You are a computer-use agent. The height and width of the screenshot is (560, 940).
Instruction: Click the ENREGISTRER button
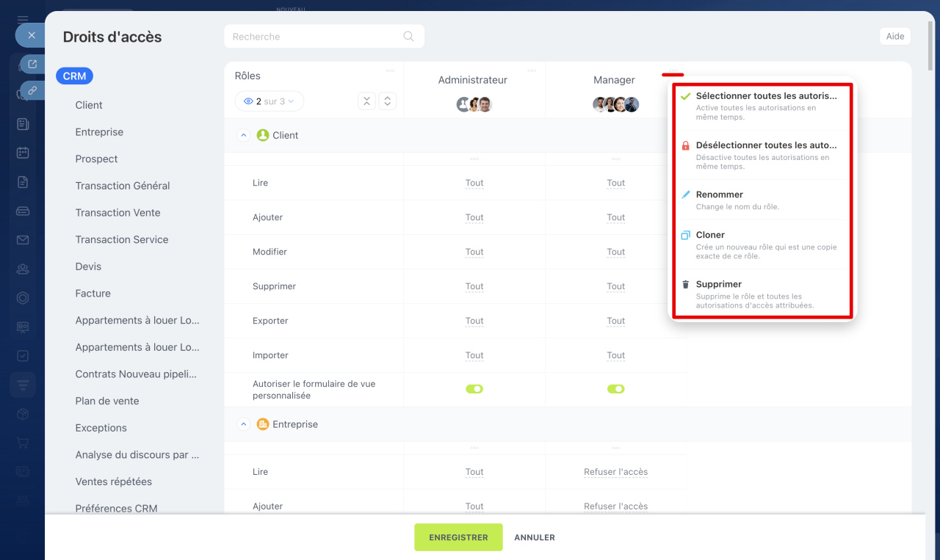pyautogui.click(x=458, y=537)
